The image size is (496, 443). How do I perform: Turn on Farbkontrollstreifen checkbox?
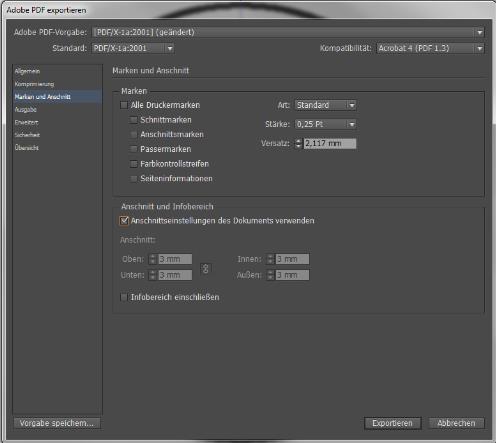133,164
